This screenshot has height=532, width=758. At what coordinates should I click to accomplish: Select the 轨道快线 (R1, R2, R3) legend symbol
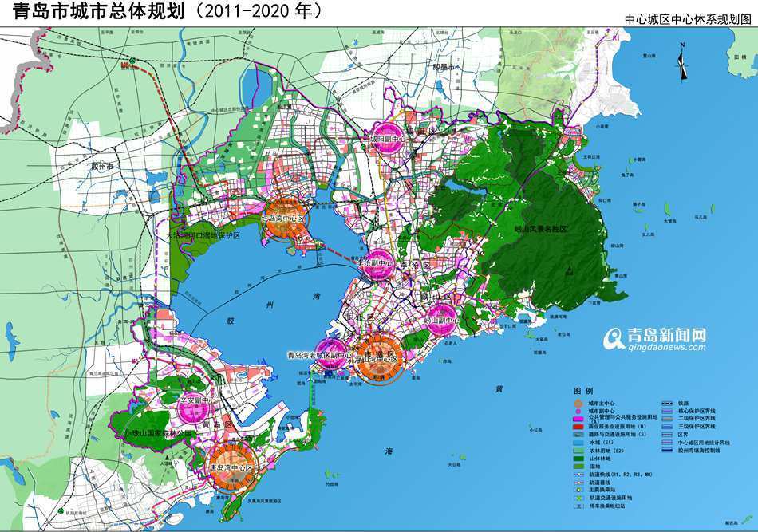pyautogui.click(x=578, y=474)
